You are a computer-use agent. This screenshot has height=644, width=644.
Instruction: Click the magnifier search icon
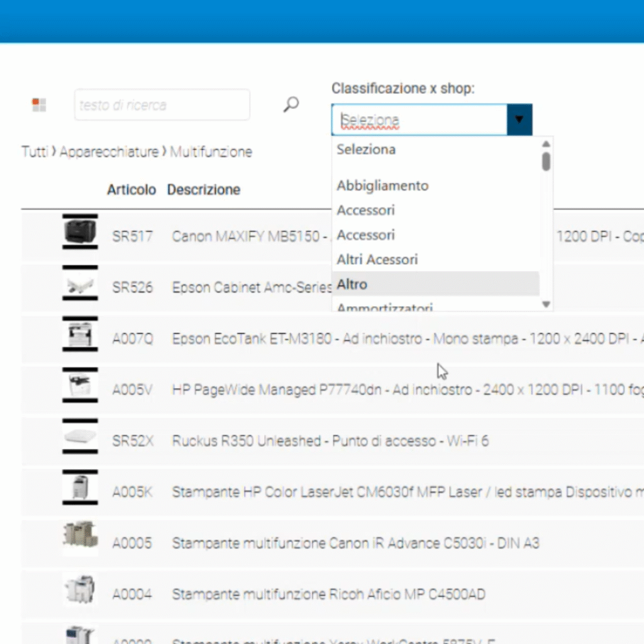coord(291,104)
